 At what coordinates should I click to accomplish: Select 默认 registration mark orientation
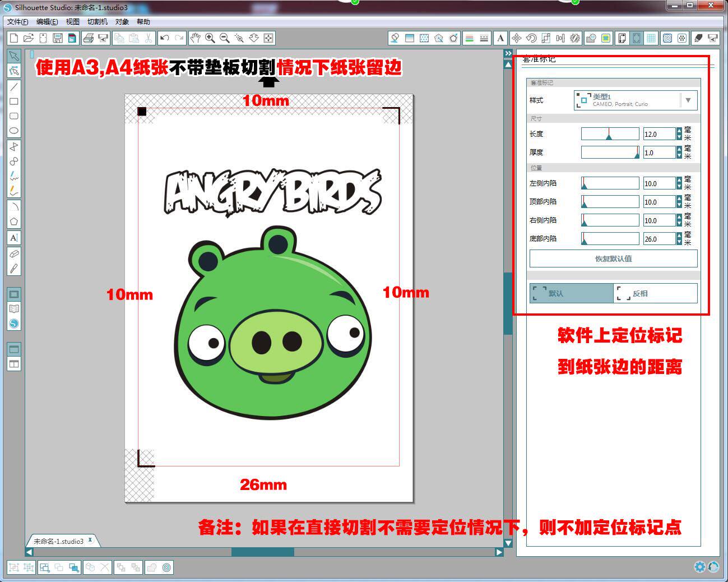[572, 293]
